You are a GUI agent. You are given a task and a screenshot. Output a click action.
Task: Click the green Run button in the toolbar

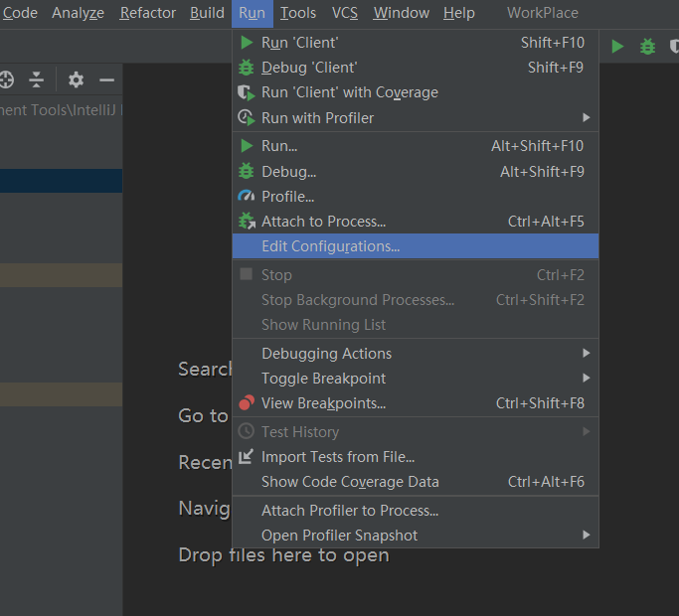point(617,47)
